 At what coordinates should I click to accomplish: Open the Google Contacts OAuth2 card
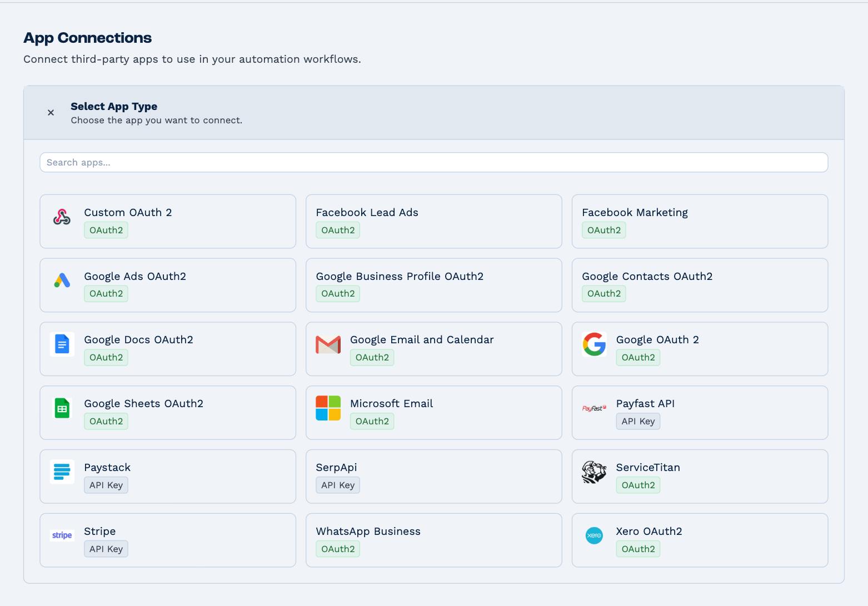(700, 286)
